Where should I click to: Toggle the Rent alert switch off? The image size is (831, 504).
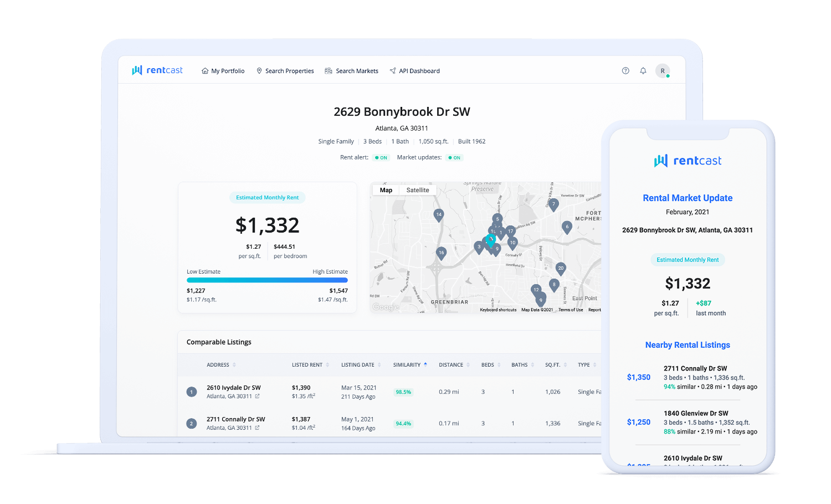[x=381, y=157]
